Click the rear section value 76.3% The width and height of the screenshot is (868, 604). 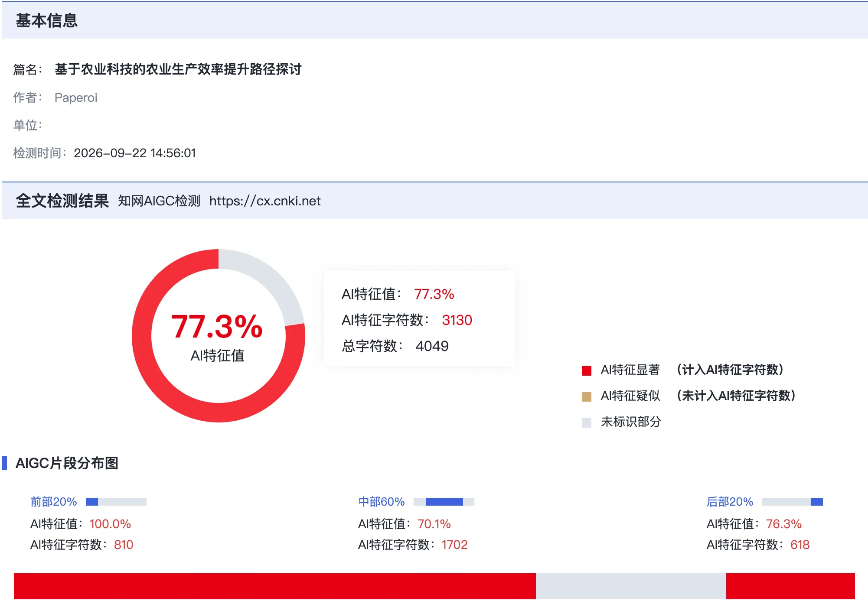pyautogui.click(x=784, y=524)
